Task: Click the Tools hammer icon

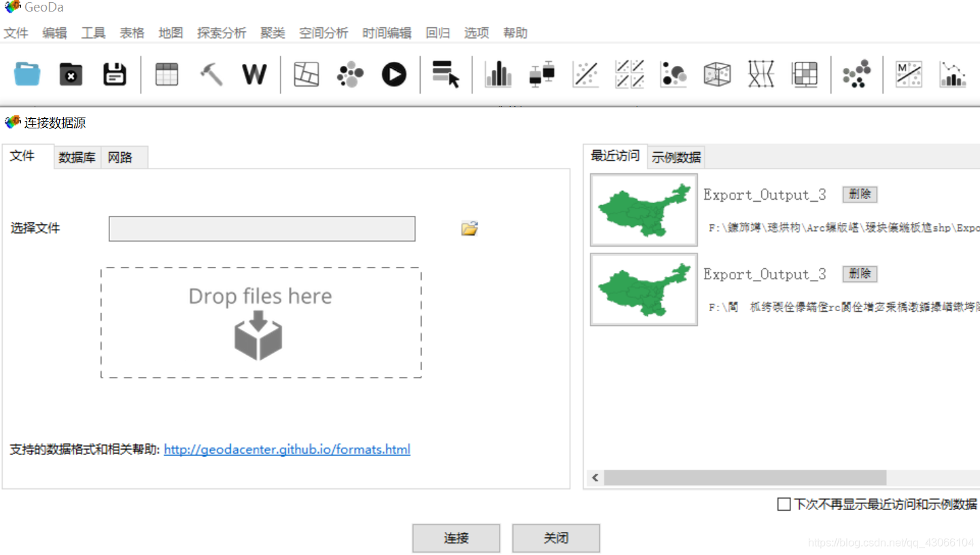Action: 211,74
